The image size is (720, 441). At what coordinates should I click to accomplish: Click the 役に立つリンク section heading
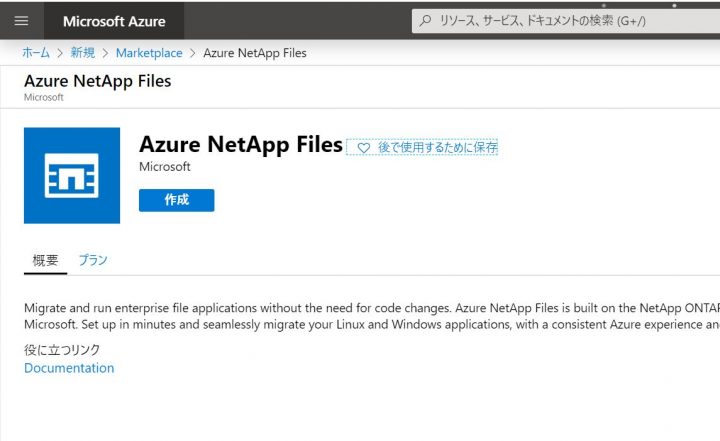tap(62, 349)
